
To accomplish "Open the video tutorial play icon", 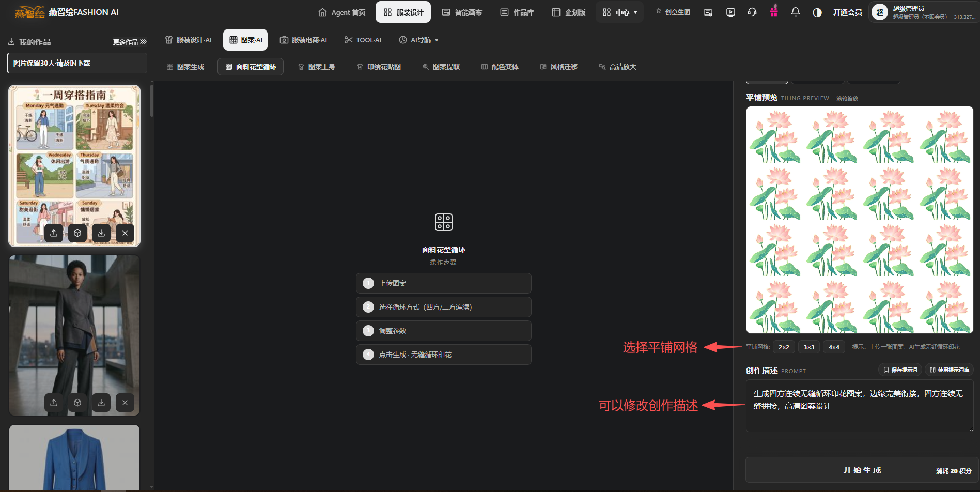I will pos(730,12).
